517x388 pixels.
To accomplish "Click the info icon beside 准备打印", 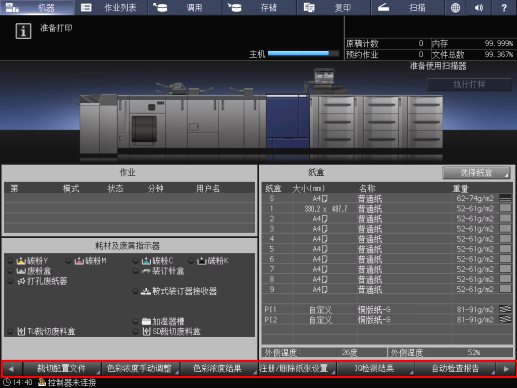I will tap(23, 31).
